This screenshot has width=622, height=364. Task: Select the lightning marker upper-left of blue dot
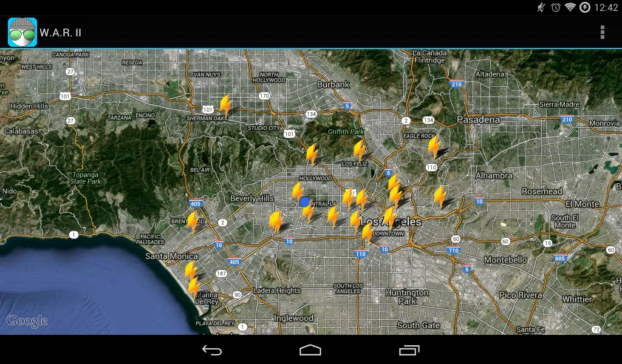point(298,192)
